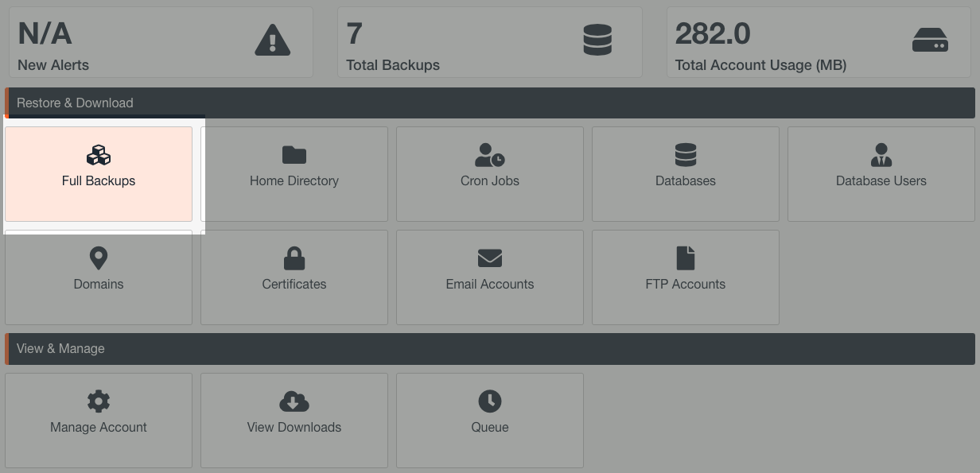
Task: Click the Email Accounts envelope icon
Action: pyautogui.click(x=490, y=258)
